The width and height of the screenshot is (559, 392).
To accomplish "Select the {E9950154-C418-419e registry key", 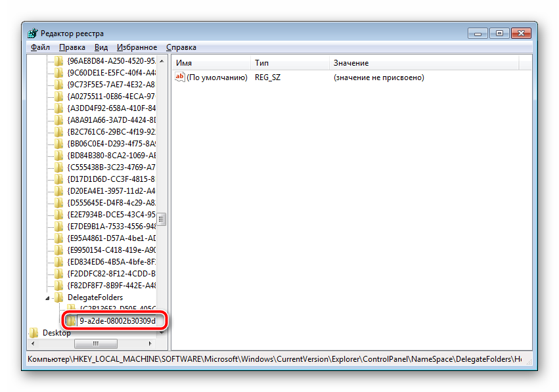I will point(111,250).
